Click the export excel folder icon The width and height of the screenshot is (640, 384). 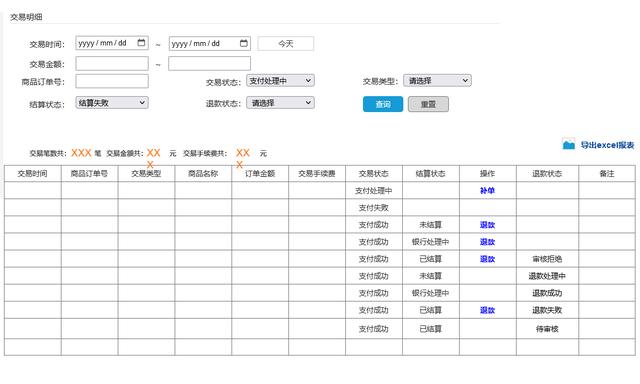(x=569, y=144)
